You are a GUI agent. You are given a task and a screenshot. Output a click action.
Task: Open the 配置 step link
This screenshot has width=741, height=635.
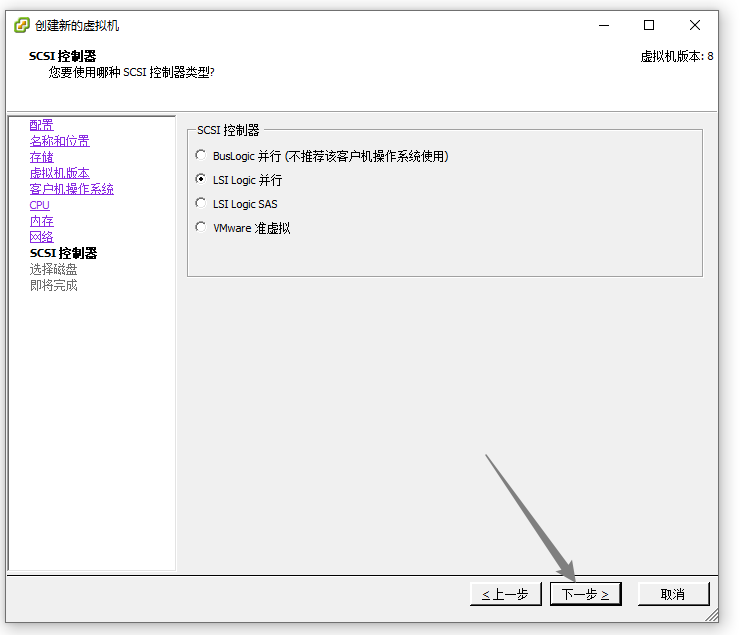pyautogui.click(x=42, y=125)
